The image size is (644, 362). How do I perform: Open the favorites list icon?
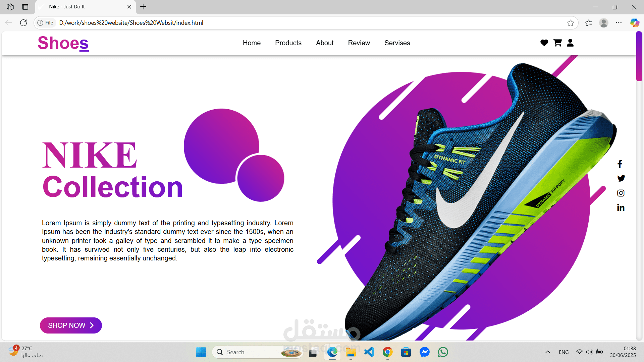[x=589, y=23]
